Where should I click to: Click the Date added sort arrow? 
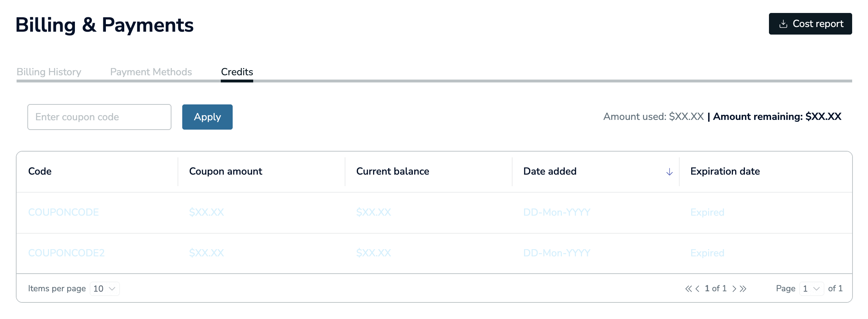[x=669, y=172]
